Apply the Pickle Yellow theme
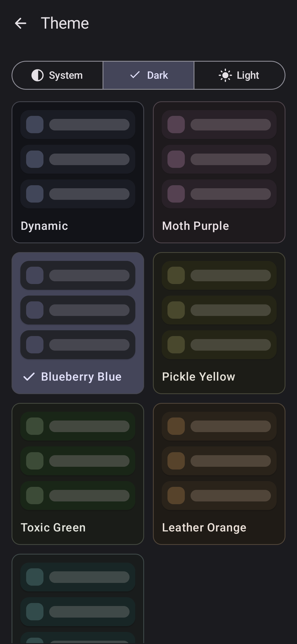 pos(219,323)
